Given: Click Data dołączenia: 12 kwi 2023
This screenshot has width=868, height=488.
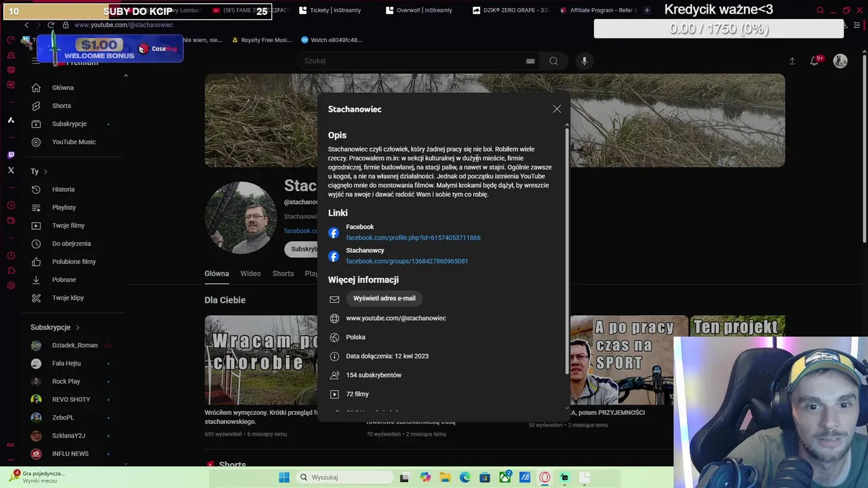Looking at the screenshot, I should (x=387, y=356).
